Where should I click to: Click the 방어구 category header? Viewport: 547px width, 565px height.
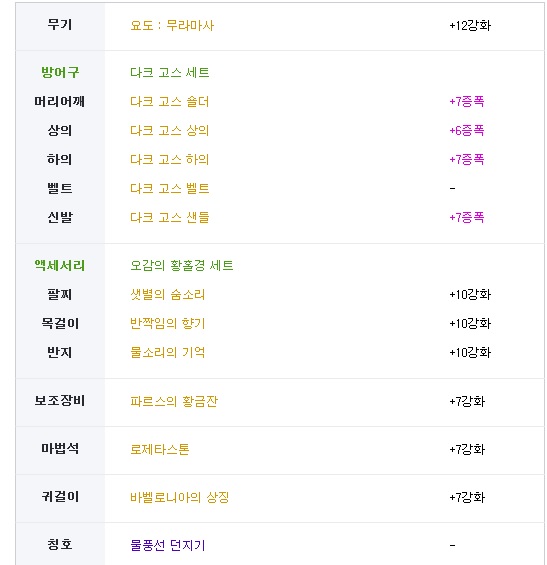[x=60, y=72]
